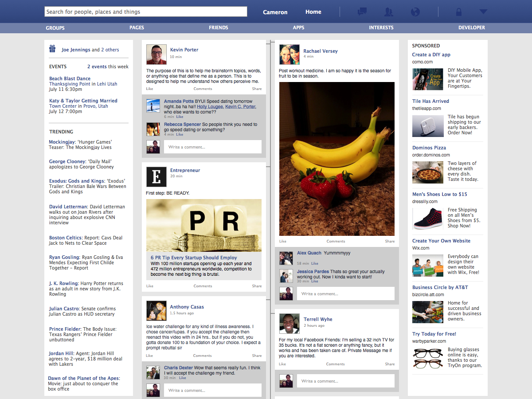Open the Groups navigation tab
Screen dimensions: 532x399
coord(55,27)
